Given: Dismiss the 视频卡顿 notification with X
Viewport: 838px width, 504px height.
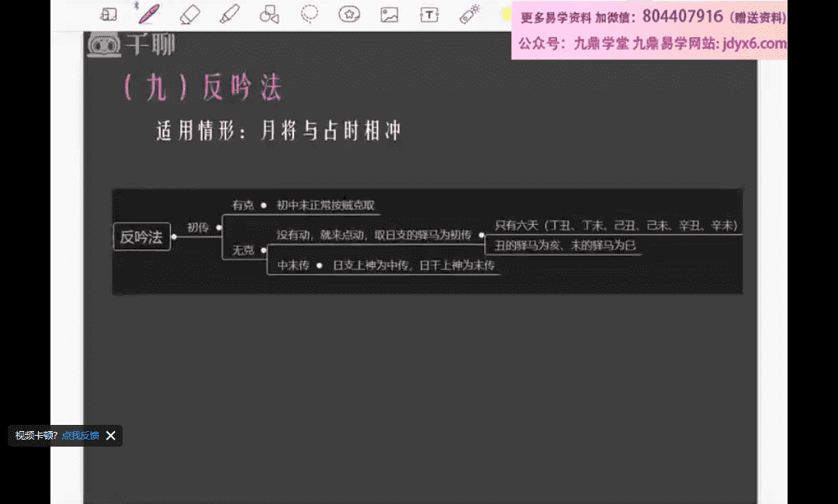Looking at the screenshot, I should pos(111,436).
